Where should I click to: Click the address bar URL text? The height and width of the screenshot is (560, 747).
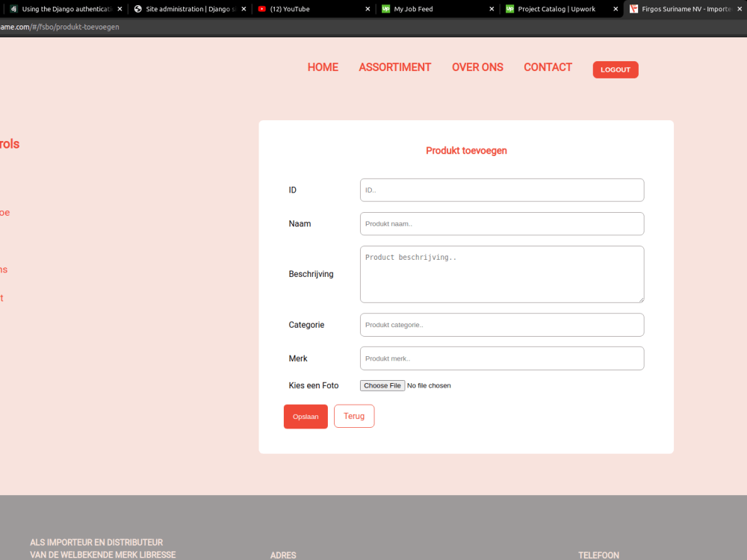pyautogui.click(x=60, y=27)
